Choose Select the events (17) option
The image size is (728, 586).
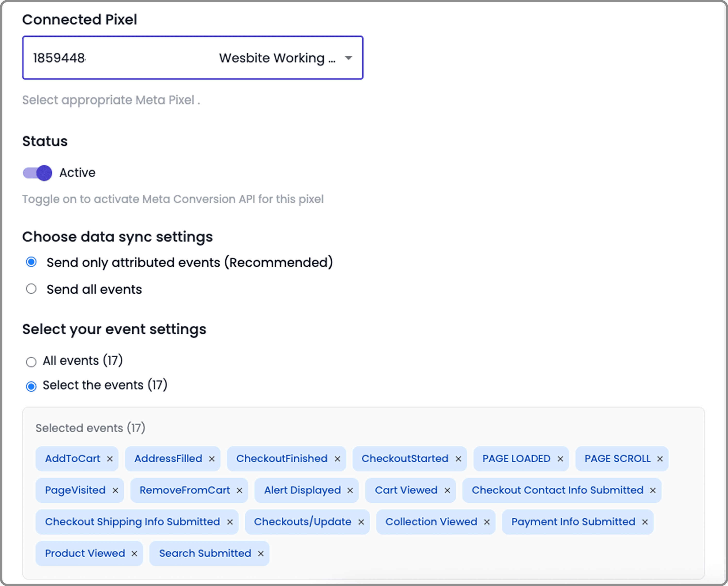coord(31,386)
